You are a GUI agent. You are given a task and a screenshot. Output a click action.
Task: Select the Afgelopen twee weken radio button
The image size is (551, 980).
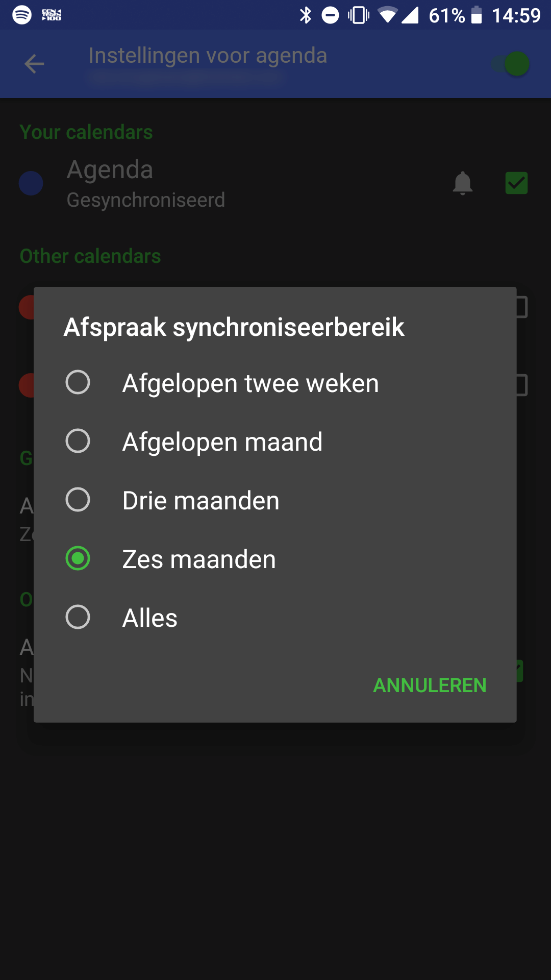point(78,382)
